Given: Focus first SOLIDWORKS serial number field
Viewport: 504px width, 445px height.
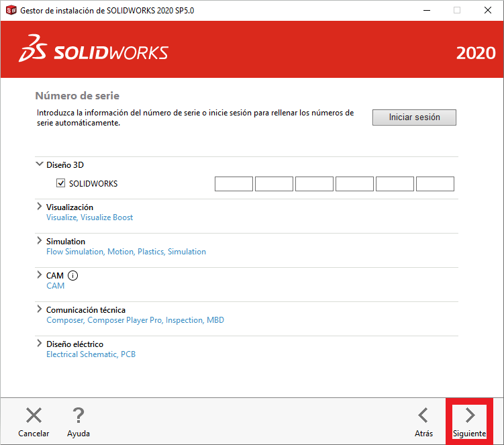Looking at the screenshot, I should click(x=234, y=184).
